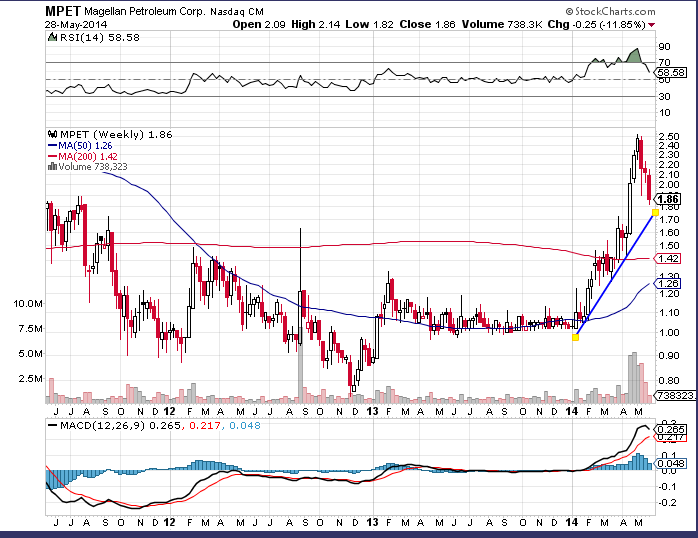Click year 12 on the price panel axis
This screenshot has width=698, height=538.
[x=170, y=411]
